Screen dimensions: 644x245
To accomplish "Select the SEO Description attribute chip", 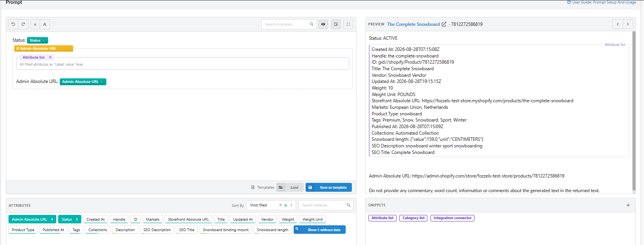I will coord(157,230).
